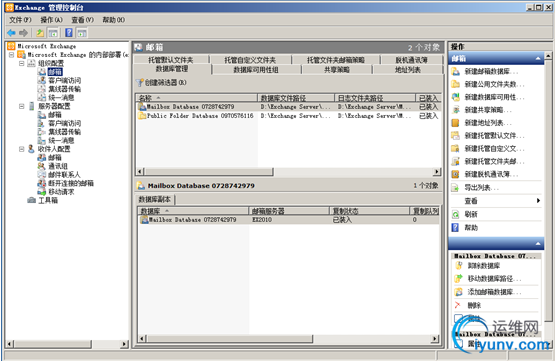Select Mailbox Database 0728742979 row in top list
Image resolution: width=555 pixels, height=361 pixels.
(x=288, y=107)
